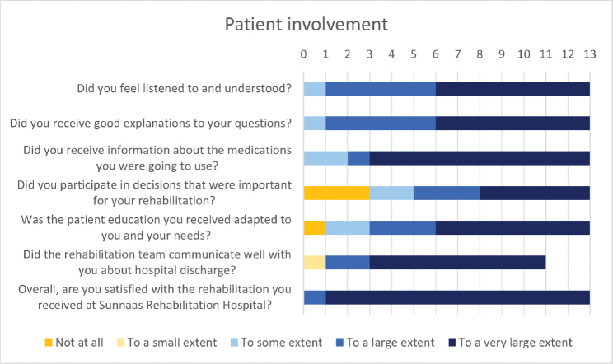Click the axis value 0 at the top
Viewport: 613px width, 364px height.
tap(303, 54)
